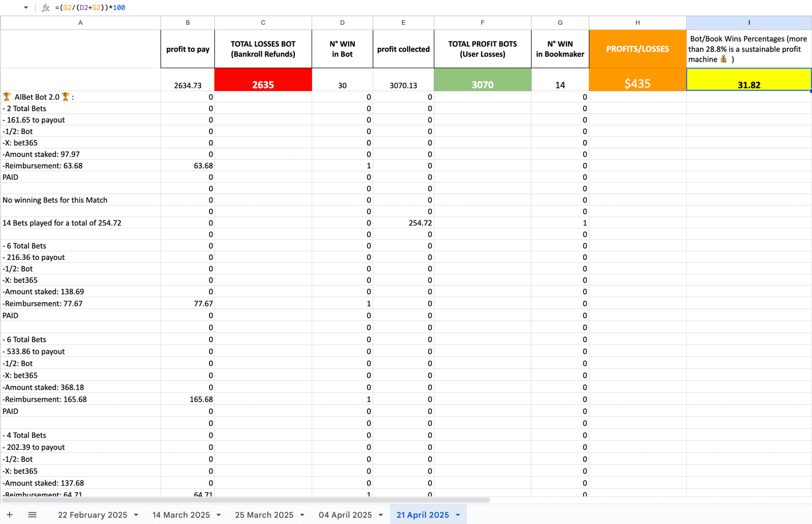The width and height of the screenshot is (812, 524).
Task: Open the 04 April 2025 tab dropdown arrow
Action: coord(381,515)
